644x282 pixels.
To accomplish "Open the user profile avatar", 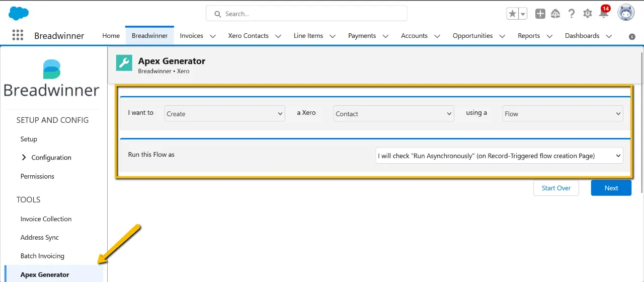I will [x=626, y=13].
